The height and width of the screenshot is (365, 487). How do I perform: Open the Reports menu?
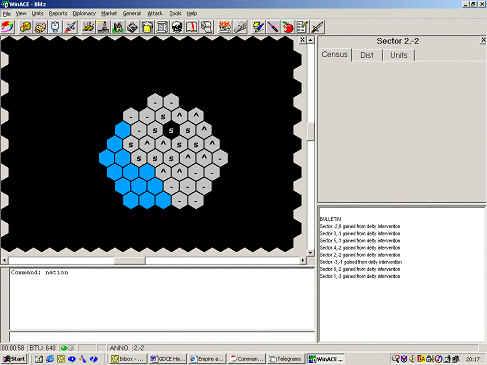pos(58,13)
